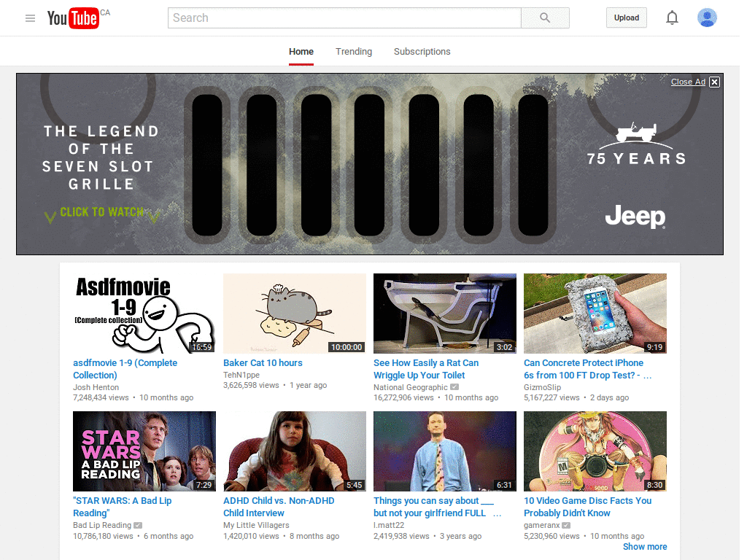Click 2,419,938 views text
Screen dimensions: 747x560
[x=401, y=536]
